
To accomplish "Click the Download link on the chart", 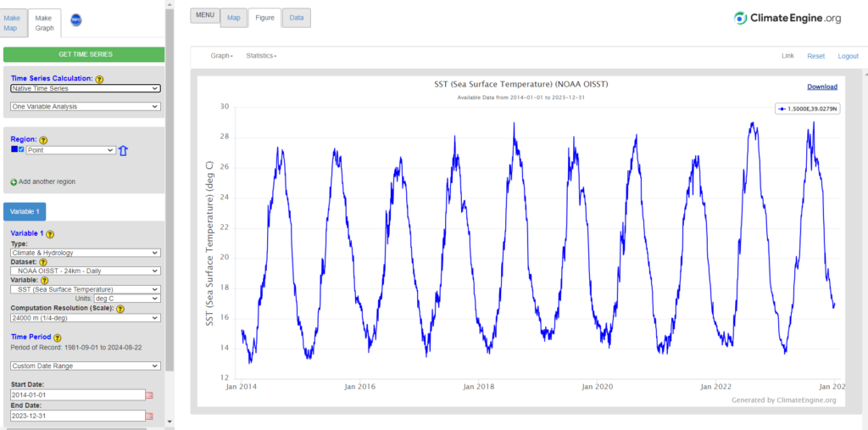I will pyautogui.click(x=822, y=87).
